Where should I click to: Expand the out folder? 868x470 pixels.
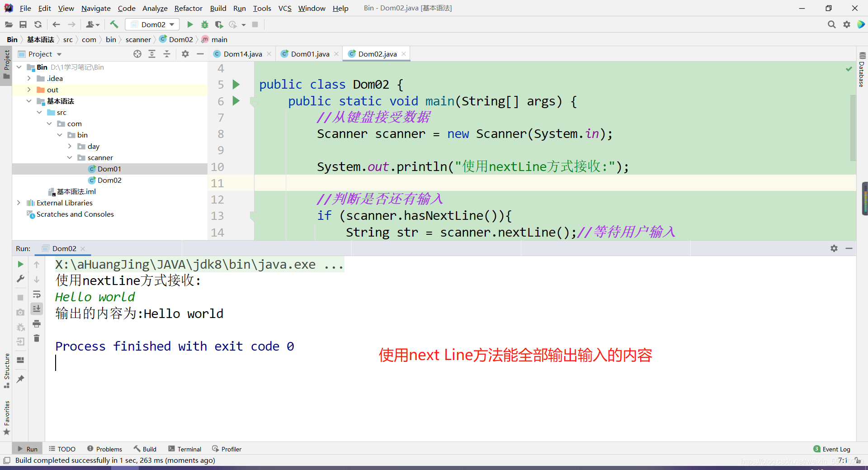(29, 90)
